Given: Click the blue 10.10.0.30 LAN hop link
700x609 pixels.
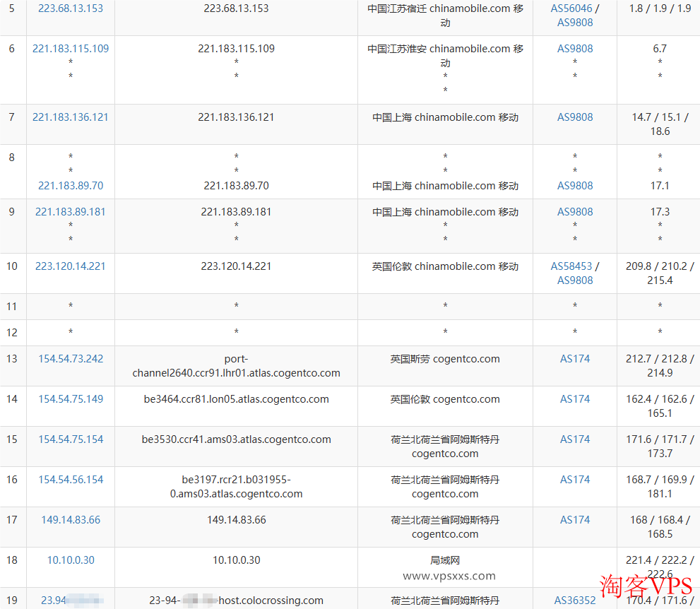Looking at the screenshot, I should coord(71,560).
